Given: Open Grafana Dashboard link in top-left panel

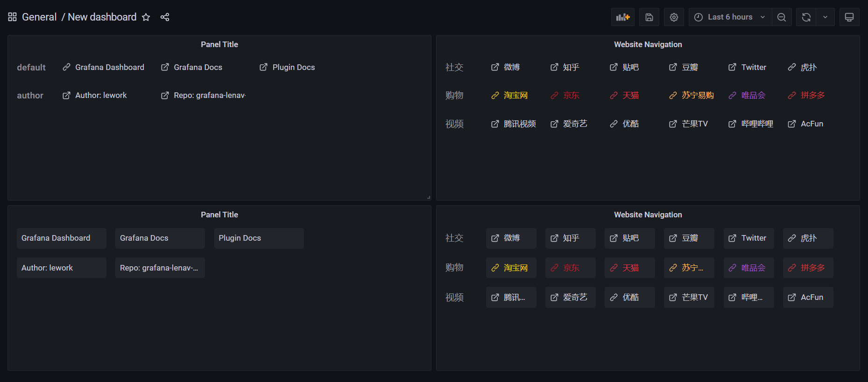Looking at the screenshot, I should 104,67.
